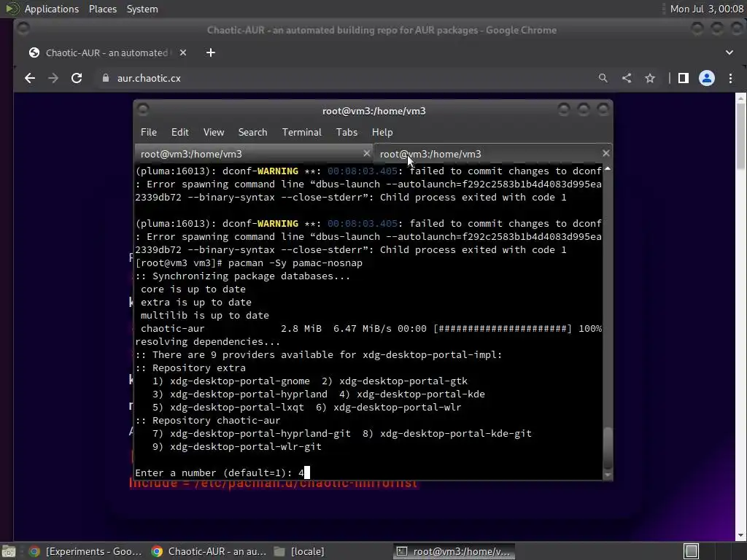Open the terminal Help menu
This screenshot has width=747, height=560.
coord(382,132)
